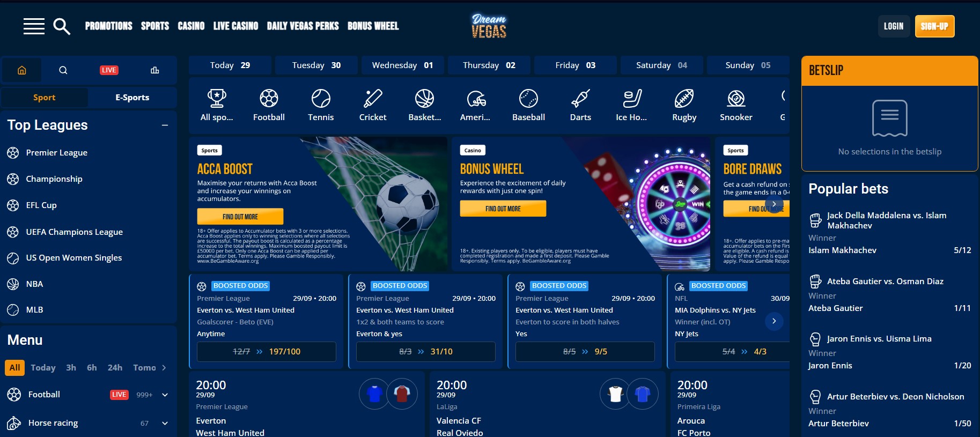
Task: Switch to the Thursday 02 date tab
Action: tap(489, 65)
